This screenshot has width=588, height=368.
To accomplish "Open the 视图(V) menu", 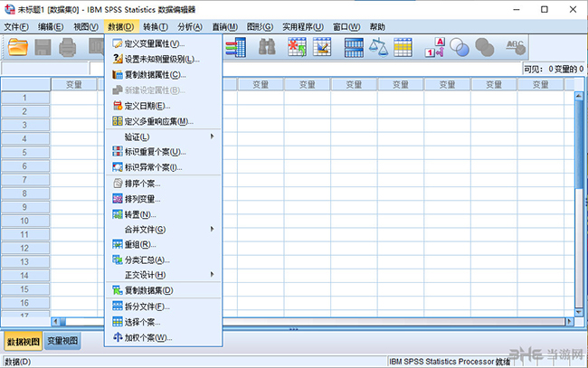I will click(x=86, y=27).
